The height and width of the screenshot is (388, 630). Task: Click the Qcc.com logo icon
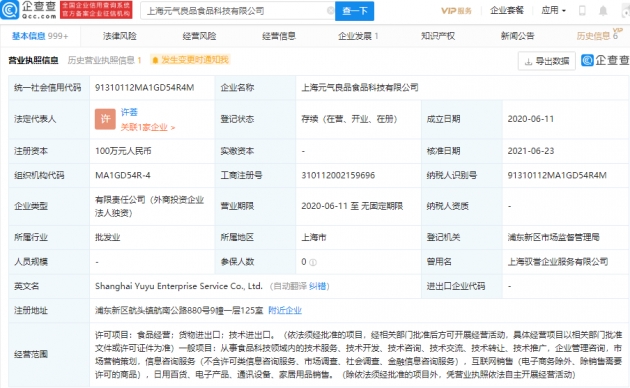pyautogui.click(x=10, y=10)
